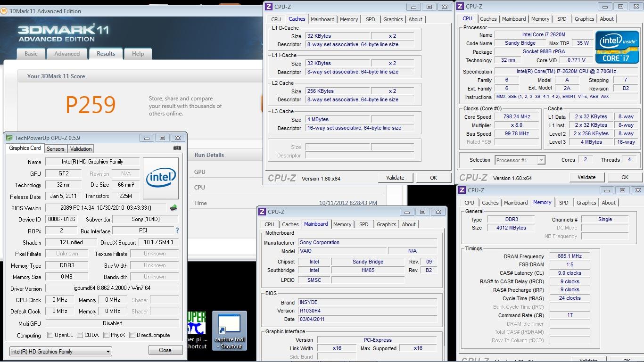
Task: Click the GPU-Z screenshot camera icon
Action: point(177,148)
